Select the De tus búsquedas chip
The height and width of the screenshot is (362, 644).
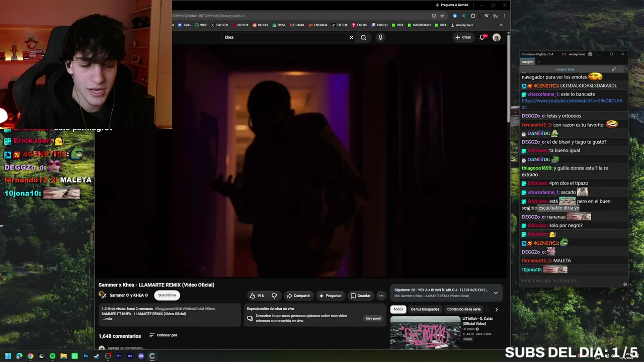pyautogui.click(x=425, y=309)
